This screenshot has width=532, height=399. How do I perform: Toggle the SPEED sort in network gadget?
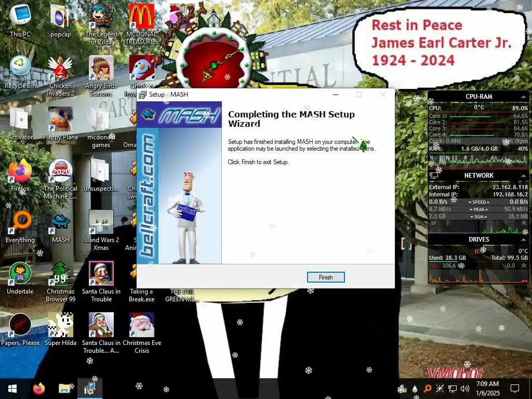point(478,202)
